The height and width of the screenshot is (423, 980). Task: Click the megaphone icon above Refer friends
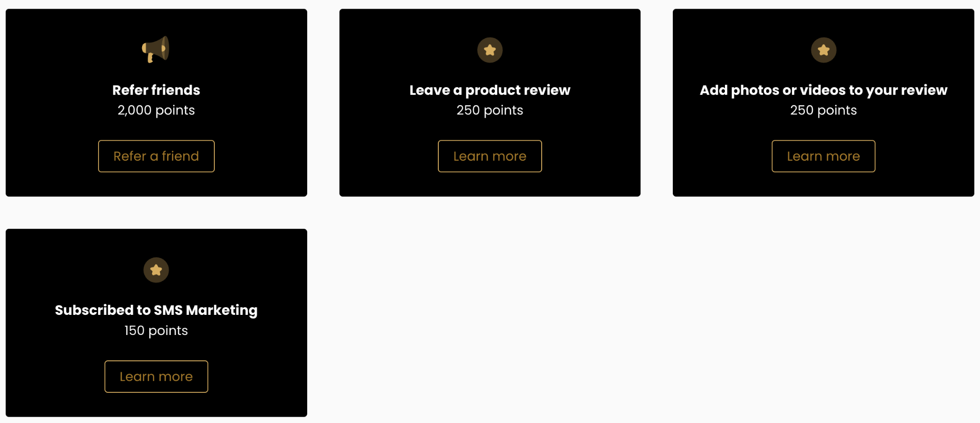click(x=156, y=49)
